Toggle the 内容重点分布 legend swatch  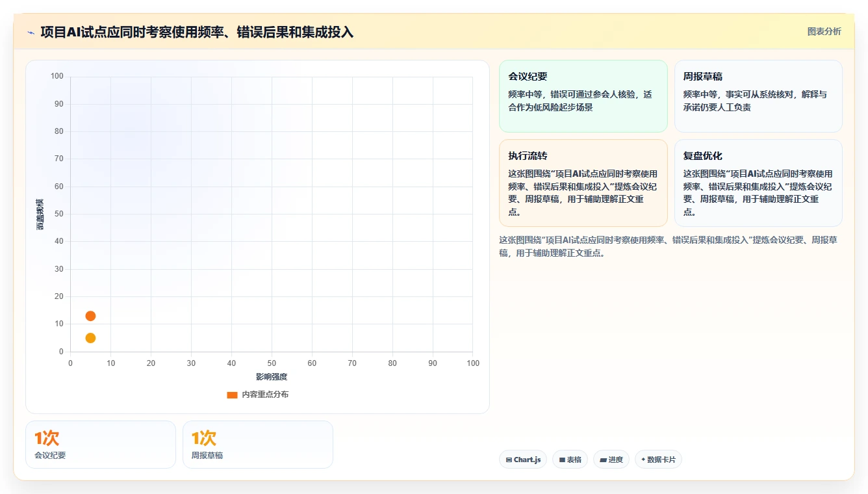coord(232,395)
